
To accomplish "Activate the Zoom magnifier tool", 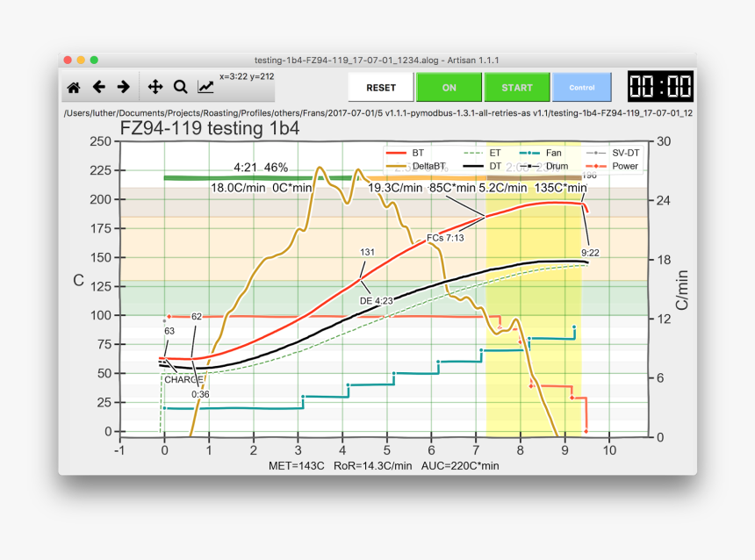I will tap(181, 87).
